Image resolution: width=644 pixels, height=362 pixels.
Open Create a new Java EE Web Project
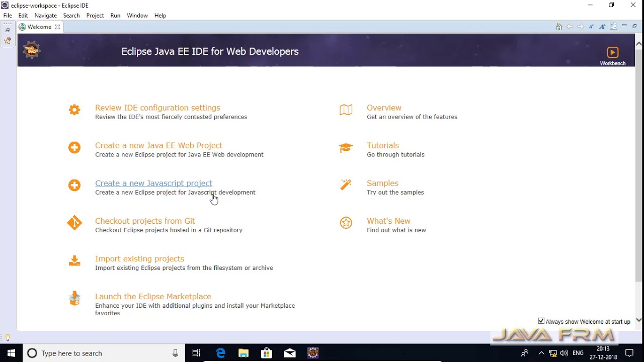158,145
